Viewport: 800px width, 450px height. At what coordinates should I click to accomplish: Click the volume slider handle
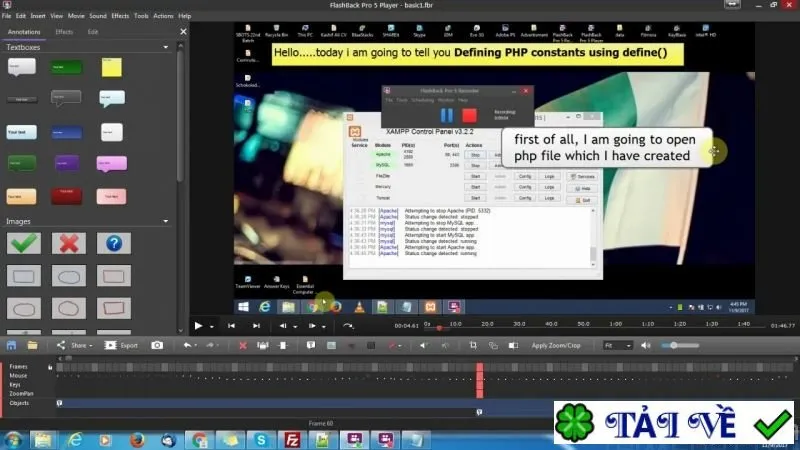coord(673,345)
